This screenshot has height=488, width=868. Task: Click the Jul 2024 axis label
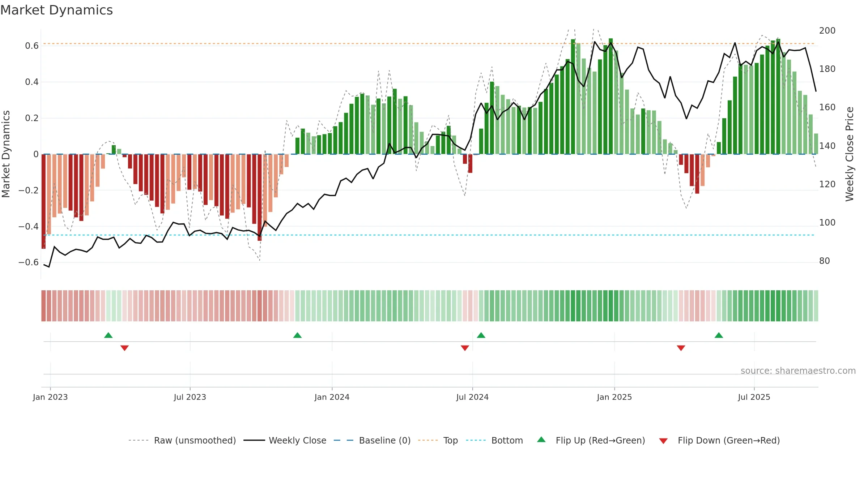(x=472, y=397)
